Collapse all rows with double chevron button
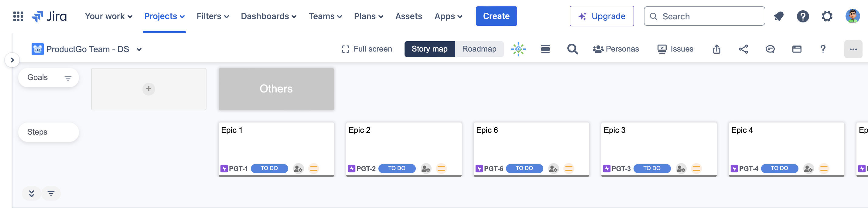 31,193
